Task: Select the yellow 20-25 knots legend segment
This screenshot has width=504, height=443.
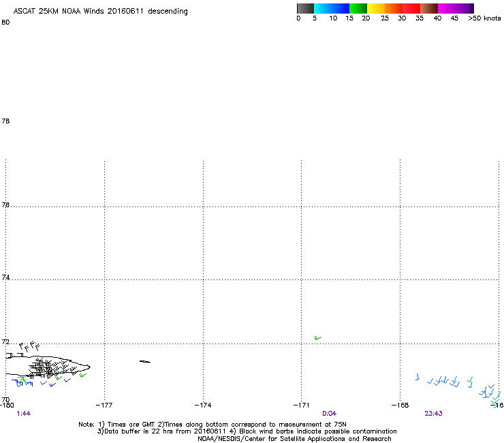Action: pos(376,8)
